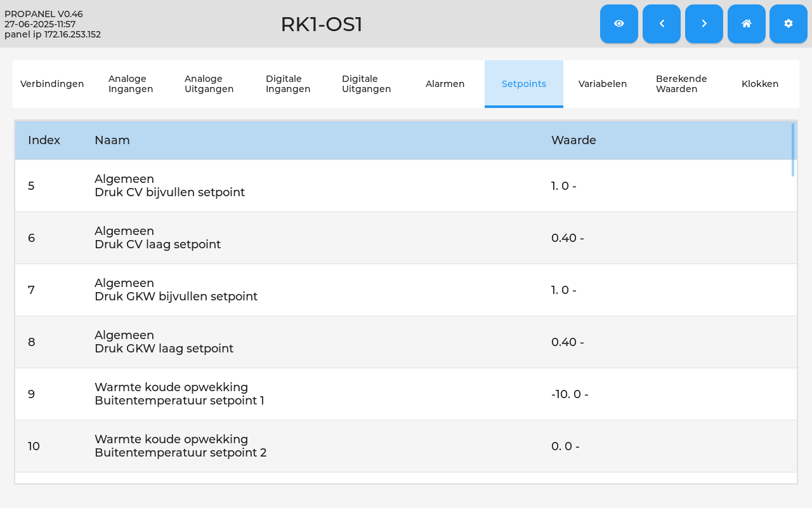Screen dimensions: 812x508
Task: Click index number 8
Action: (x=31, y=342)
